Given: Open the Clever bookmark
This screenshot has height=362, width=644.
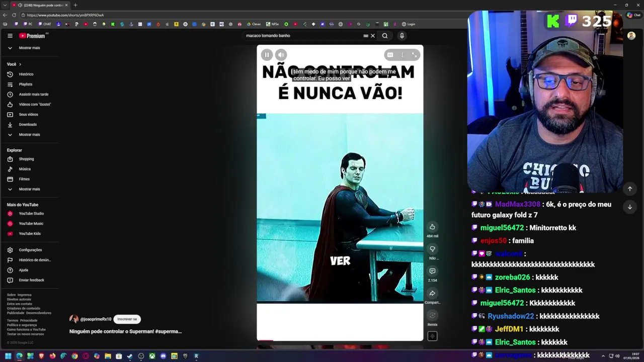Looking at the screenshot, I should 254,24.
